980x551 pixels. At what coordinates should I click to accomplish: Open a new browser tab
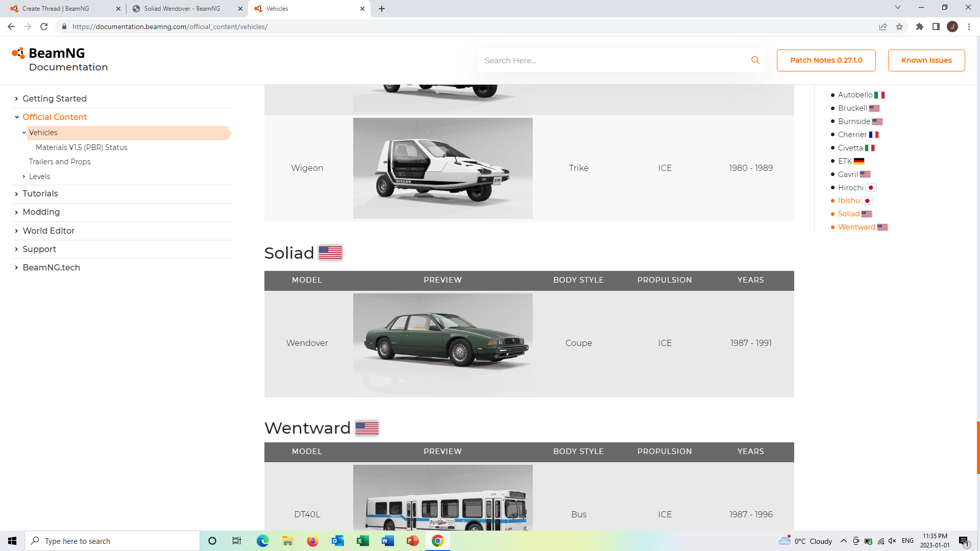[382, 9]
